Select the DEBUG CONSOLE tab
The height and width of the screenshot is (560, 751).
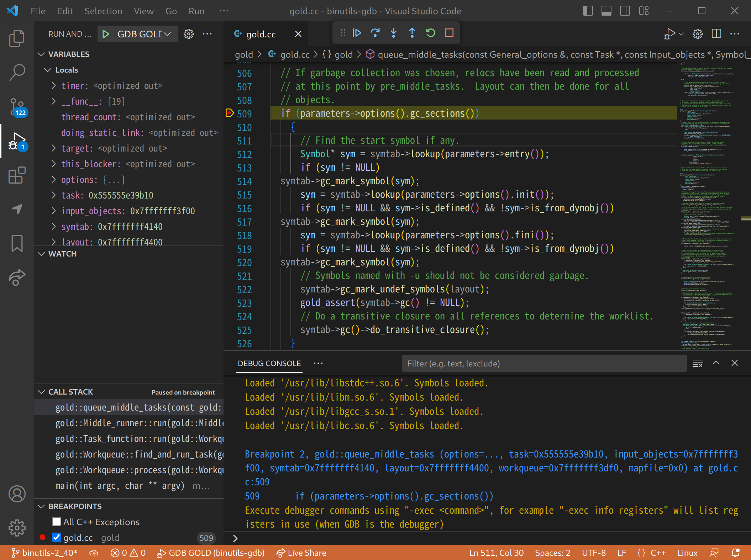pos(269,363)
